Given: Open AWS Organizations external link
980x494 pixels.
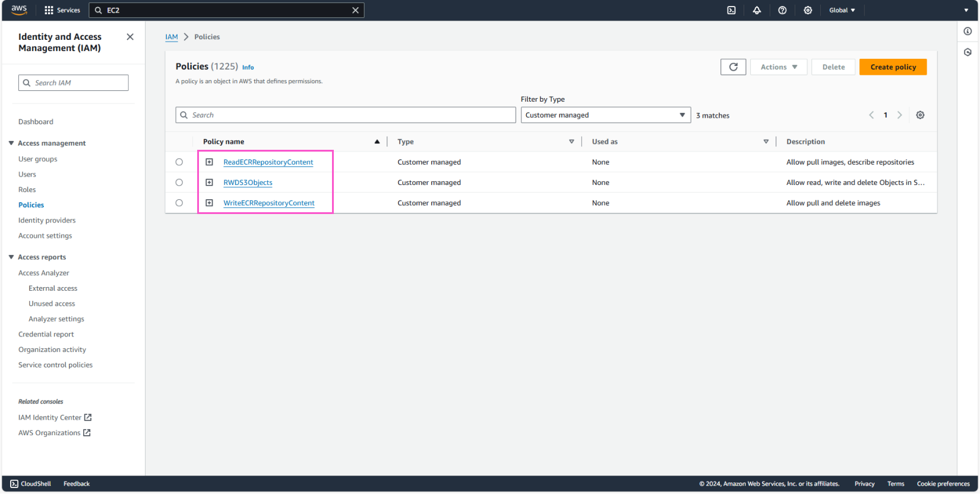Looking at the screenshot, I should click(54, 433).
